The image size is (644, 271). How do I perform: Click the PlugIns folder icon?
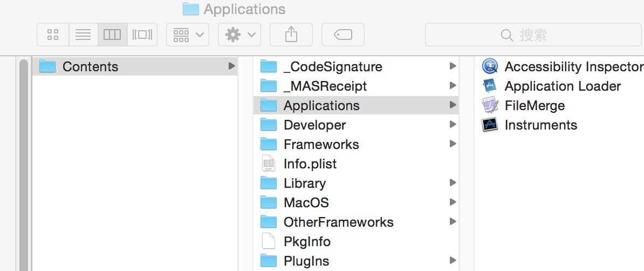pos(269,261)
